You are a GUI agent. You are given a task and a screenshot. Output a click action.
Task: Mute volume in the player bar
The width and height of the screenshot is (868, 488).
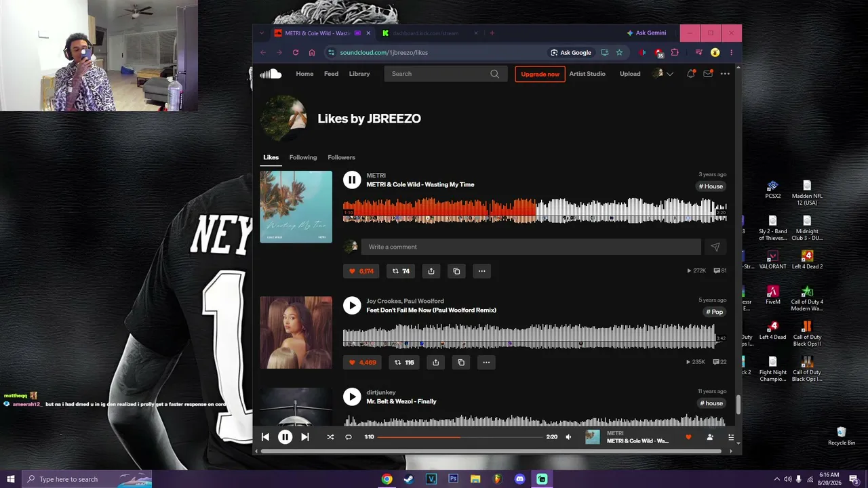(x=569, y=437)
